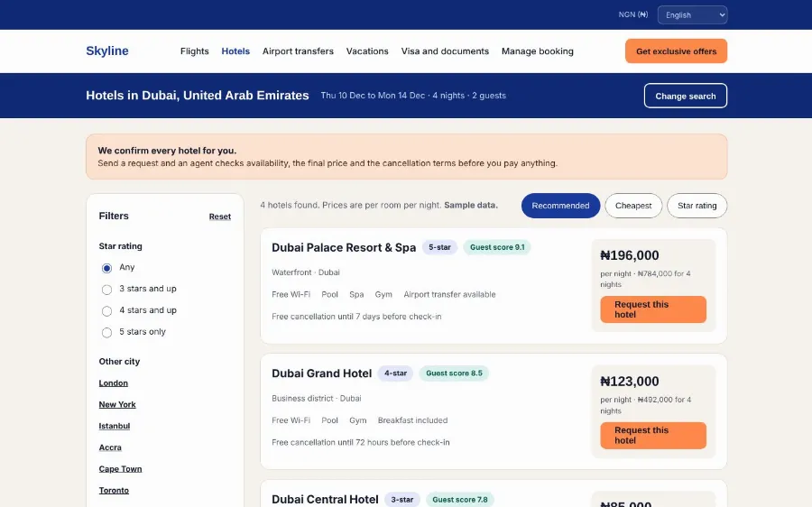This screenshot has height=507, width=812.
Task: Open Airport transfers page
Action: (x=298, y=51)
